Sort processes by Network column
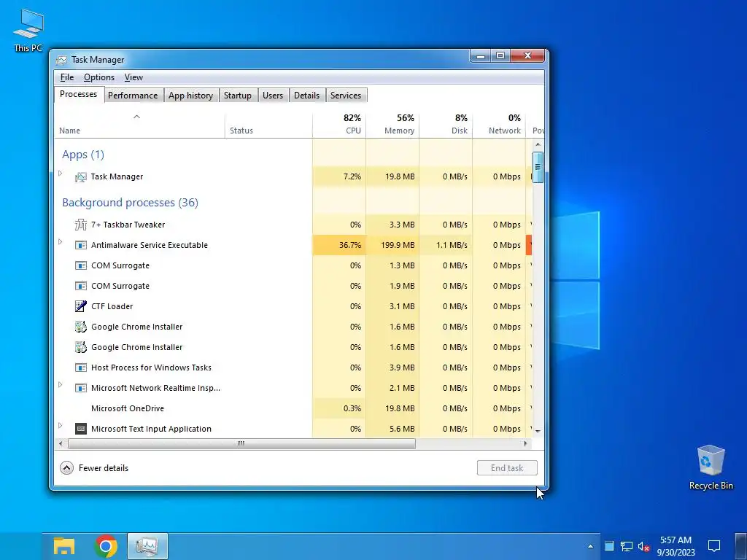The height and width of the screenshot is (560, 747). (499, 125)
